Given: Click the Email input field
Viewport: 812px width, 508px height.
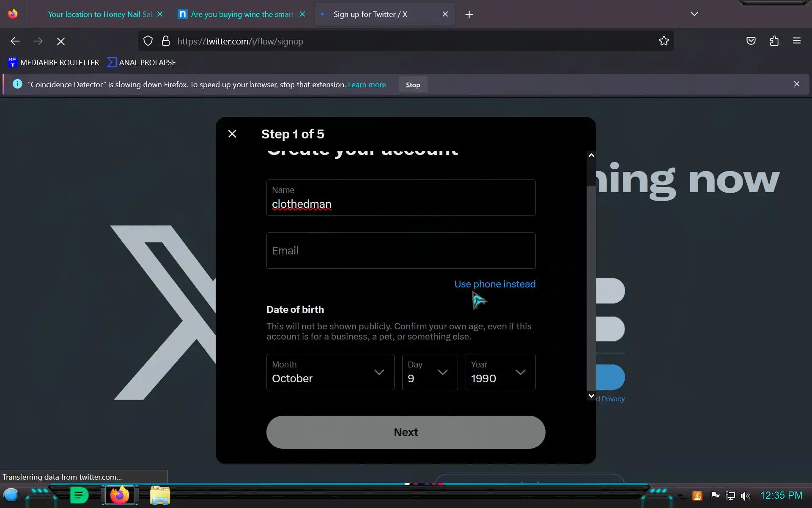Looking at the screenshot, I should [x=401, y=251].
